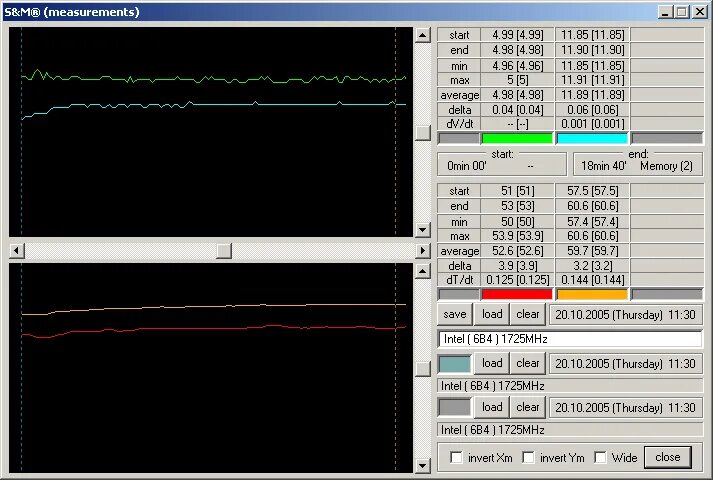Click the orange temperature color swatch
The width and height of the screenshot is (713, 480).
coord(592,295)
